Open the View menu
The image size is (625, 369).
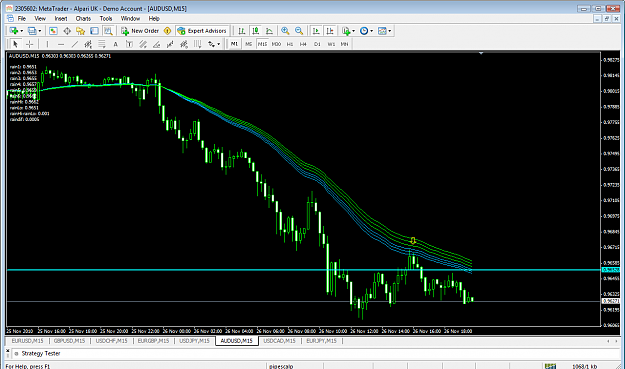(x=40, y=18)
